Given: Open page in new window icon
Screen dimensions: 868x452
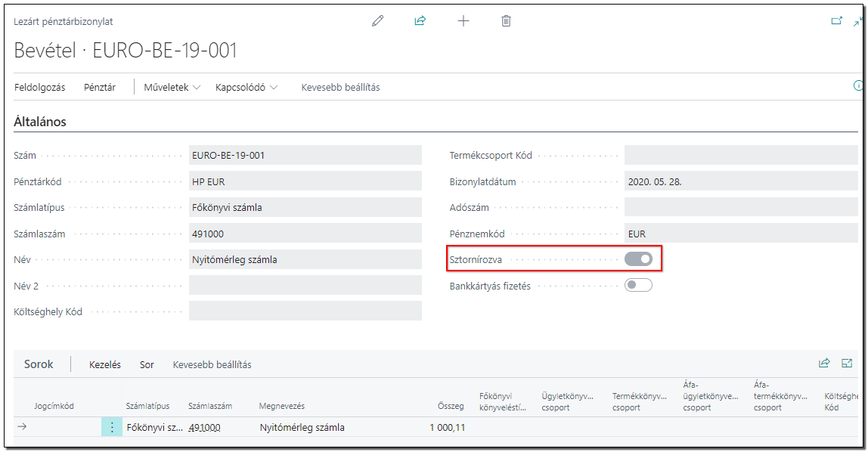Looking at the screenshot, I should (x=836, y=21).
